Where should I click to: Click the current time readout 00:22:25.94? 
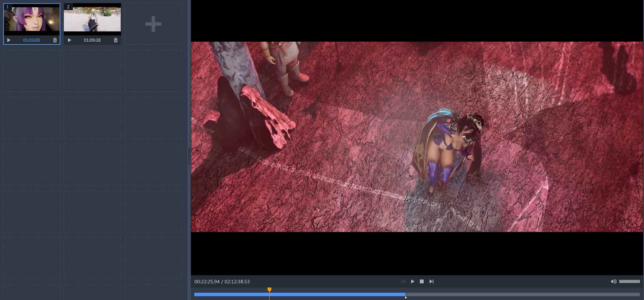207,282
